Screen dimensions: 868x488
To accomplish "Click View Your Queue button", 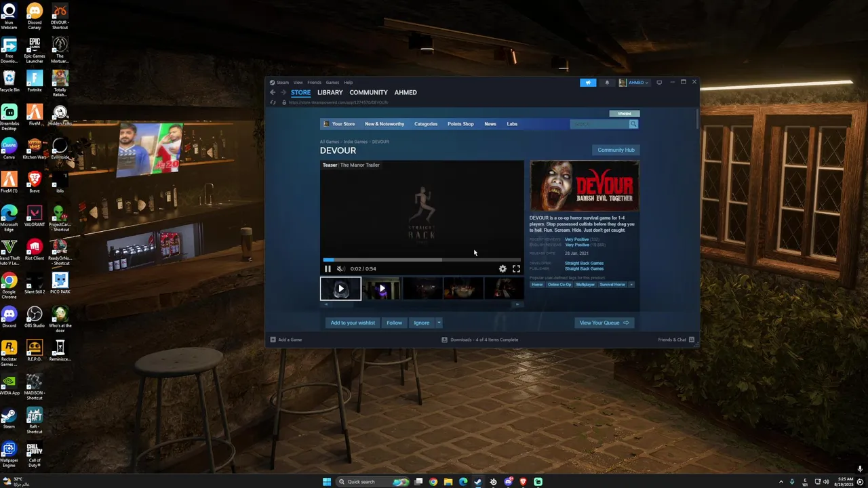I will tap(604, 323).
